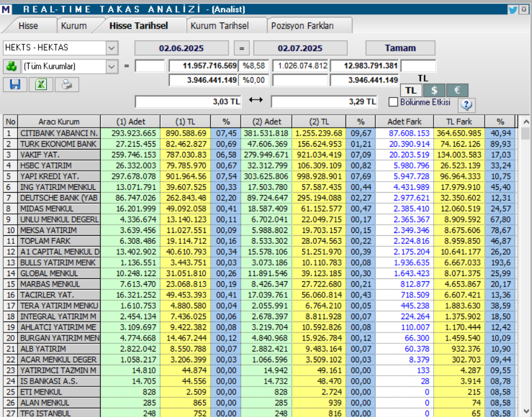The width and height of the screenshot is (532, 417).
Task: Click scrollbar down arrow of table
Action: 526,411
